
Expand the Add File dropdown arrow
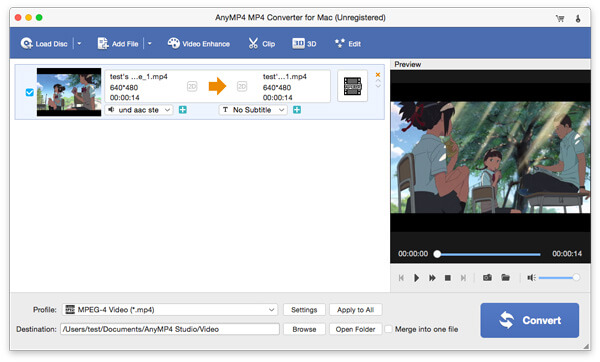[150, 44]
